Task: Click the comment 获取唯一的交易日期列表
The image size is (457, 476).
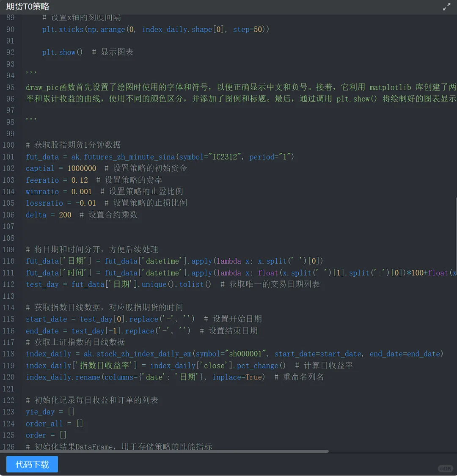Action: tap(270, 284)
